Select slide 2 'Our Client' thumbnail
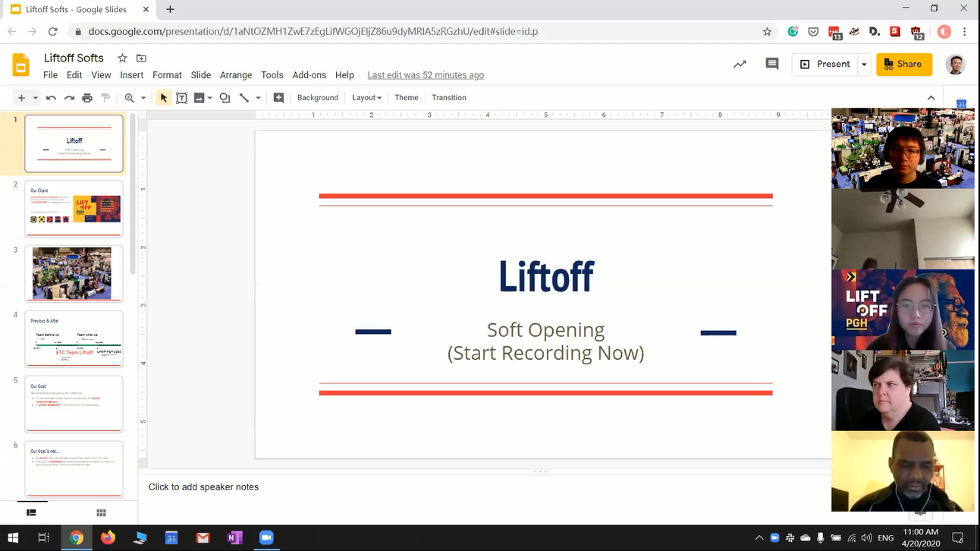Image resolution: width=980 pixels, height=551 pixels. pyautogui.click(x=74, y=209)
